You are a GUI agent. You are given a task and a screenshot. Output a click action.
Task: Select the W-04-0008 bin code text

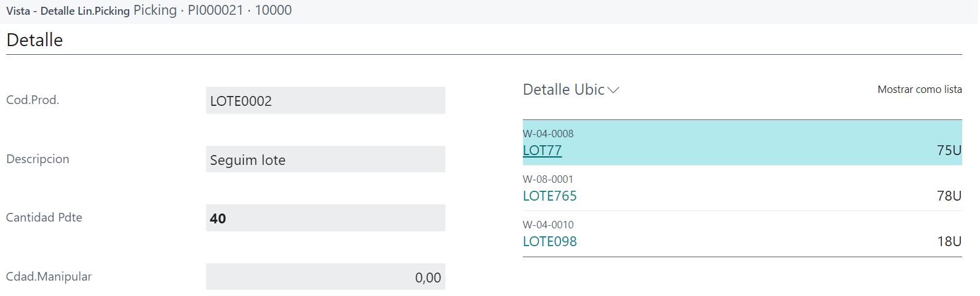(x=548, y=134)
